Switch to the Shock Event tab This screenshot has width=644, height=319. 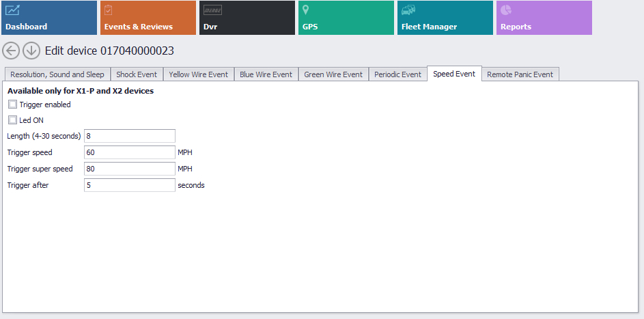(x=137, y=74)
